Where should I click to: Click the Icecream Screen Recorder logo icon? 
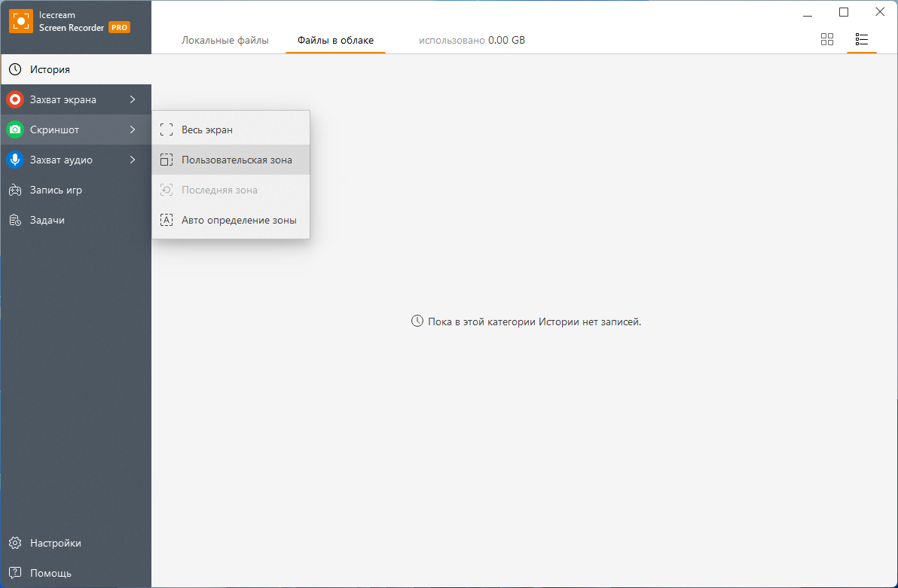click(21, 21)
